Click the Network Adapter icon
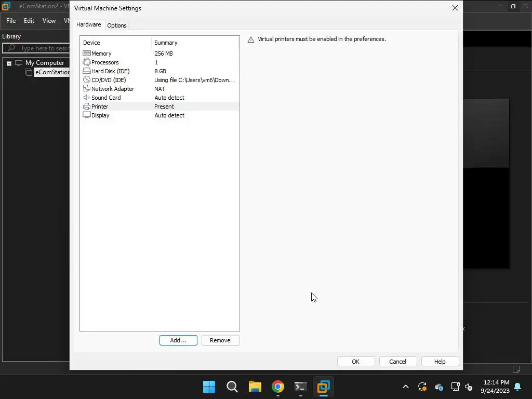Screen dimensions: 532x399 (x=87, y=88)
